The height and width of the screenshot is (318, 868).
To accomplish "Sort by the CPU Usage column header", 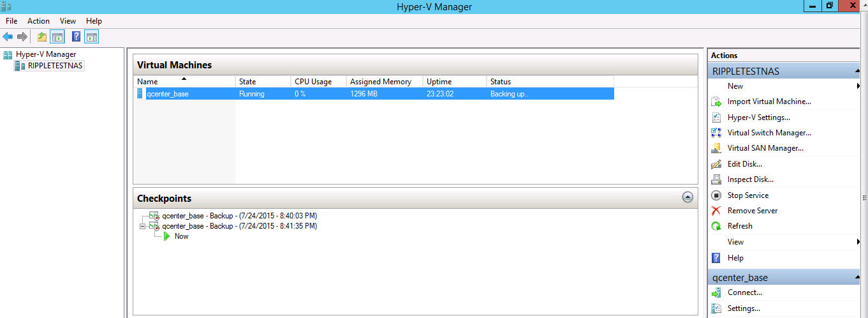I will point(319,81).
